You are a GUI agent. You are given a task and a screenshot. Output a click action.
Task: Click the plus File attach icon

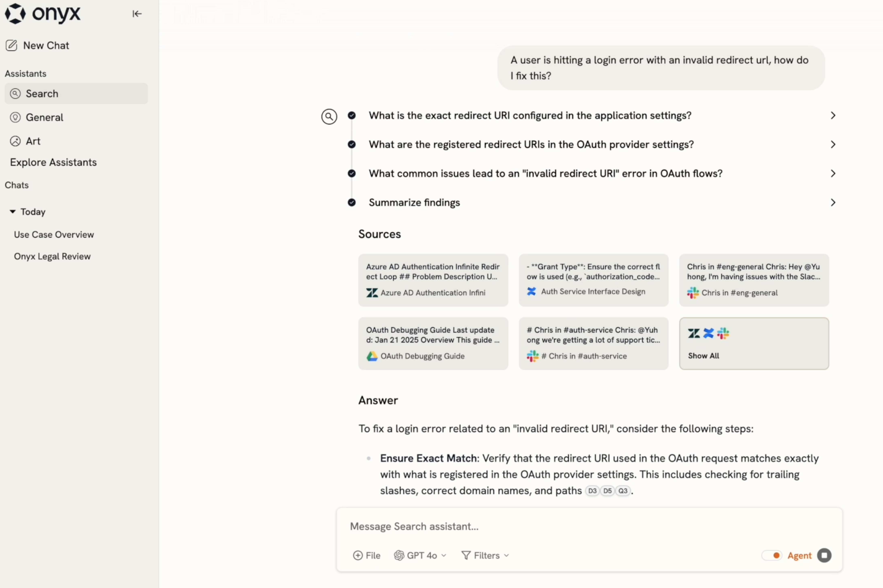pos(358,555)
